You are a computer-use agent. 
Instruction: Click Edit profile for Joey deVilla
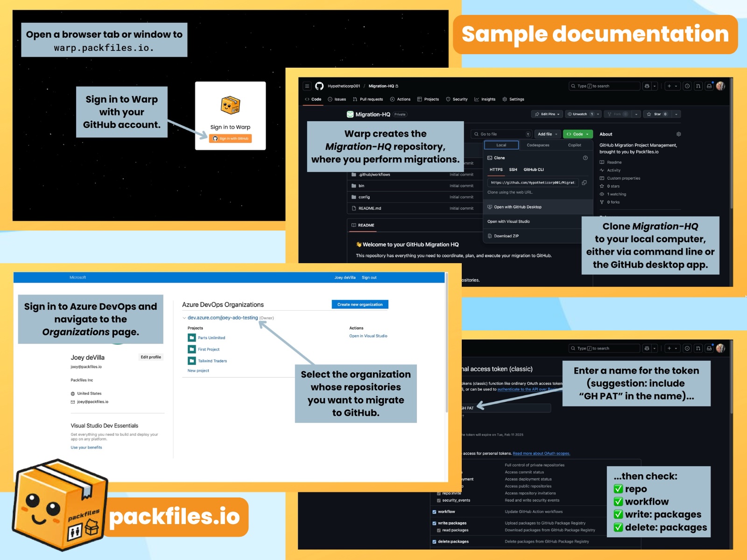[151, 357]
